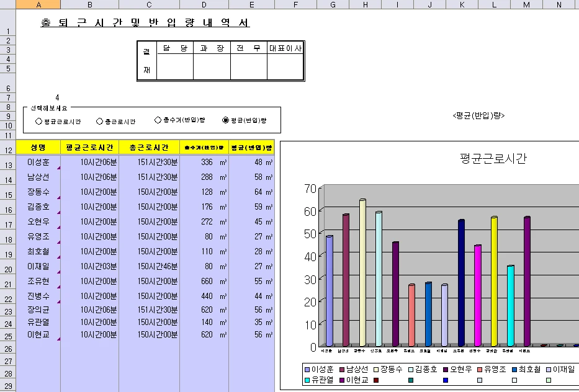
Task: Click the 남상선 legend color swatch
Action: pos(341,370)
